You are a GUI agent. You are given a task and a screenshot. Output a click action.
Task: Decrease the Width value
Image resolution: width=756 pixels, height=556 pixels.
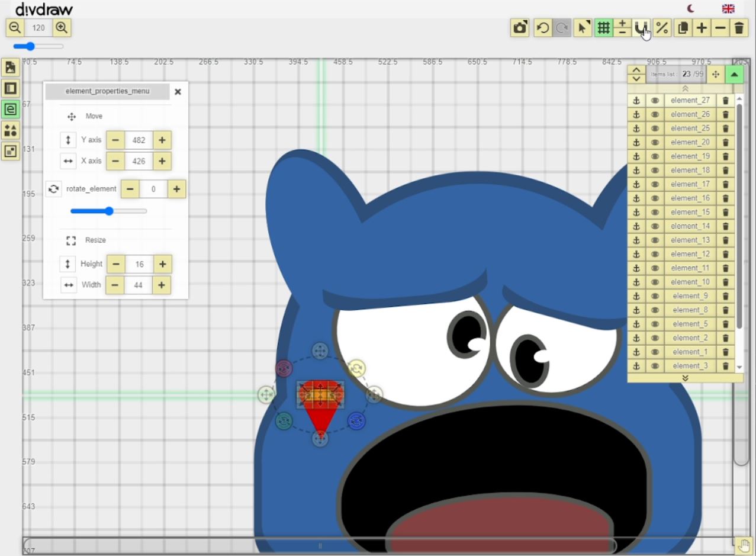pos(115,285)
